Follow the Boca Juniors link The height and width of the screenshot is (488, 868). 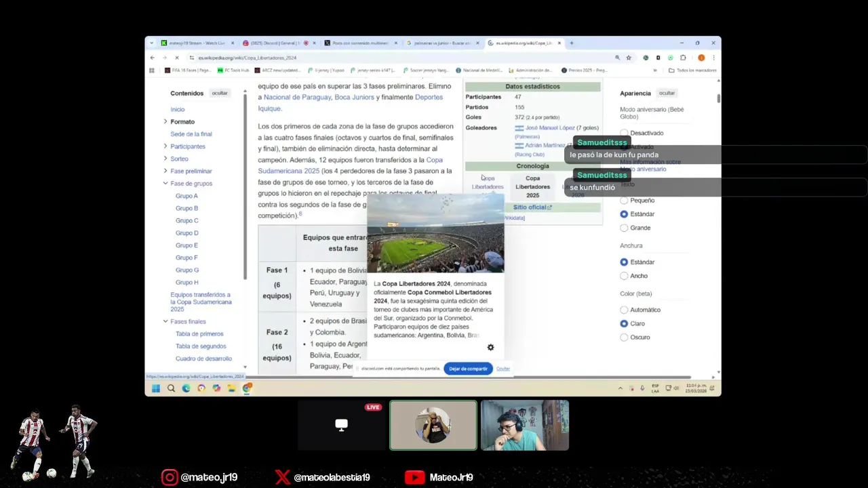pyautogui.click(x=355, y=97)
